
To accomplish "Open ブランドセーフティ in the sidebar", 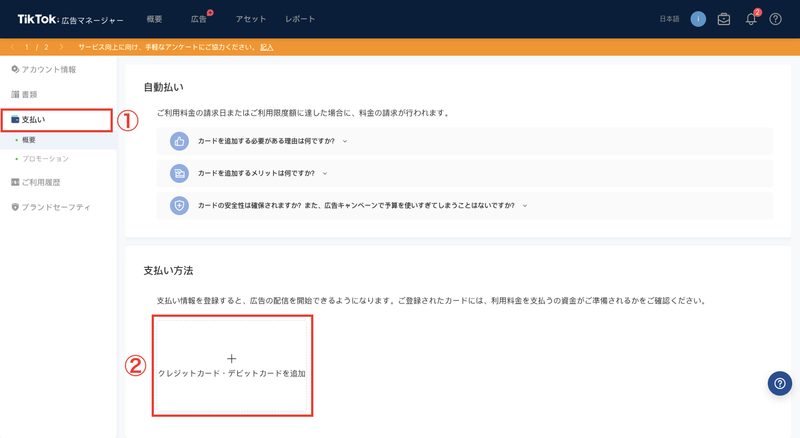I will (58, 207).
